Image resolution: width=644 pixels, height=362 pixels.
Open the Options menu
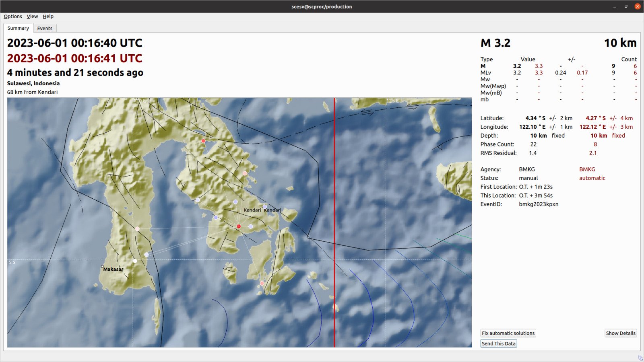coord(13,16)
